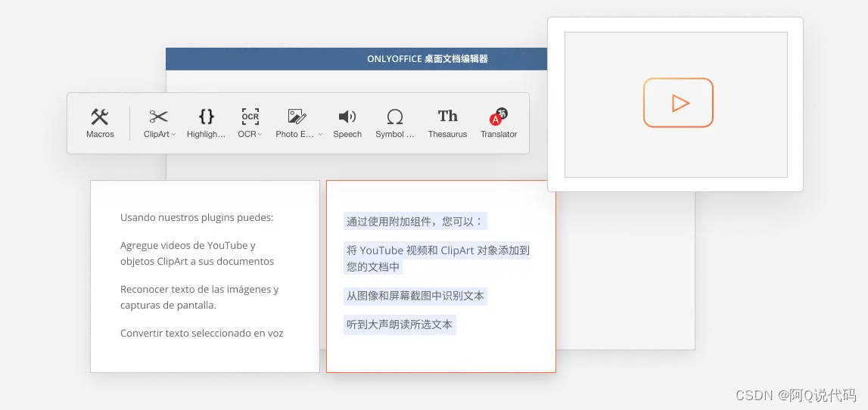Screen dimensions: 868x410
Task: Open the Thesaurus plugin
Action: click(447, 123)
